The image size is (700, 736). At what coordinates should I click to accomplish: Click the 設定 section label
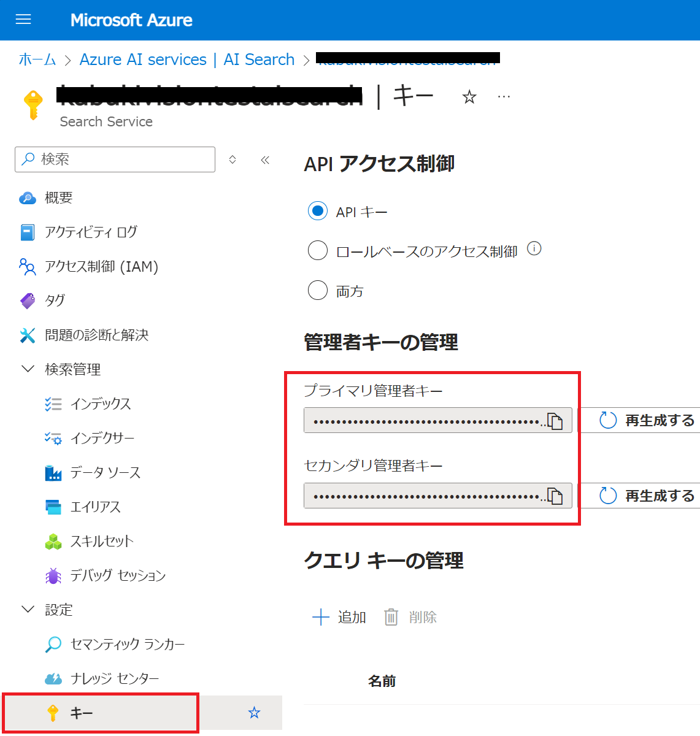point(59,610)
